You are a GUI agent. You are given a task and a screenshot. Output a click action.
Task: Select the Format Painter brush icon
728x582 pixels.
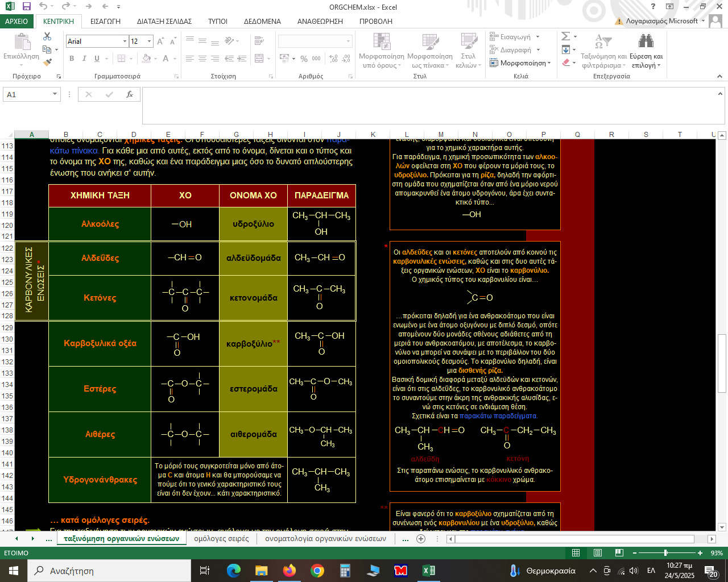[x=47, y=63]
